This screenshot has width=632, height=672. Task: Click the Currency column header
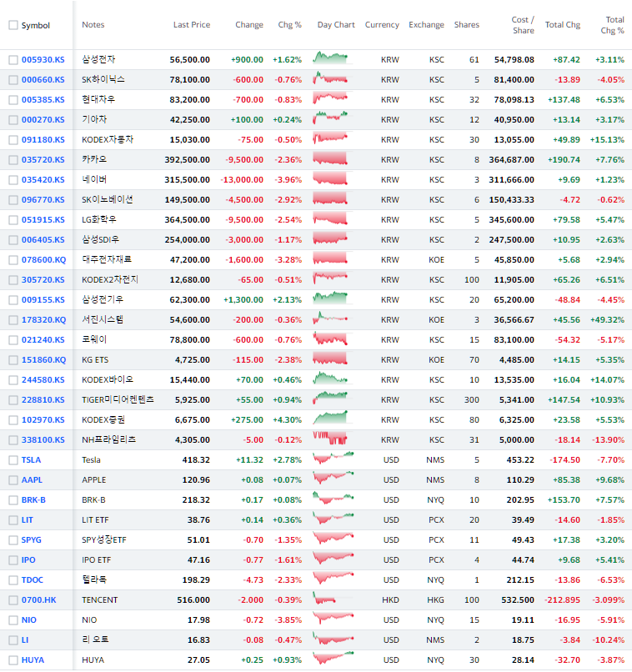[382, 25]
